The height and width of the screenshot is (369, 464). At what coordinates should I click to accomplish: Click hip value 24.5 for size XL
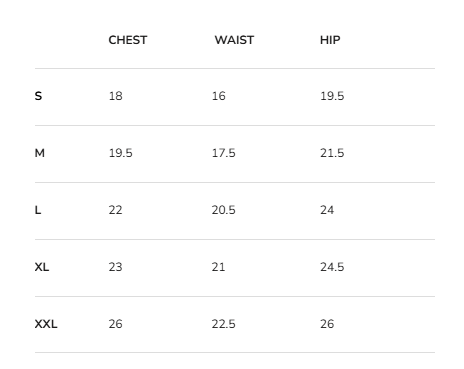pos(332,267)
